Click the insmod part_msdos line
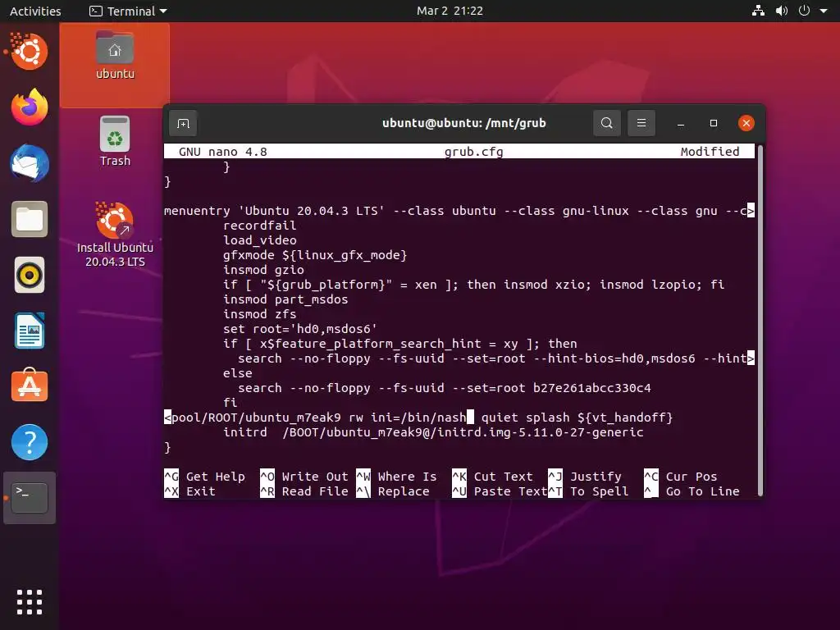 click(285, 299)
